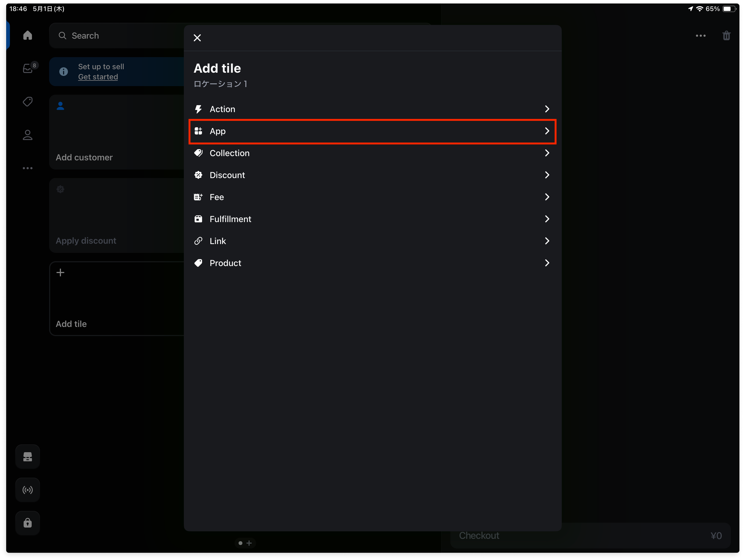Viewport: 744px width, 560px height.
Task: Click the Get started link
Action: point(98,77)
